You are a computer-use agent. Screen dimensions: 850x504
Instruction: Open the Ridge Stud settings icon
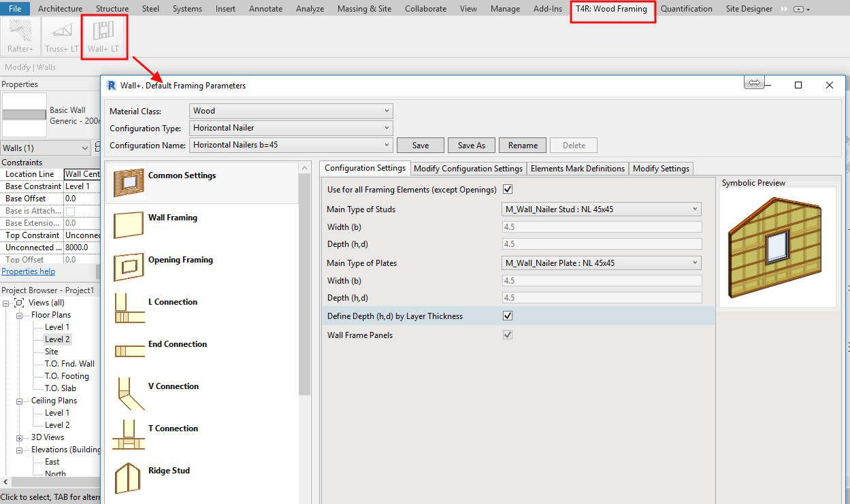pyautogui.click(x=129, y=478)
